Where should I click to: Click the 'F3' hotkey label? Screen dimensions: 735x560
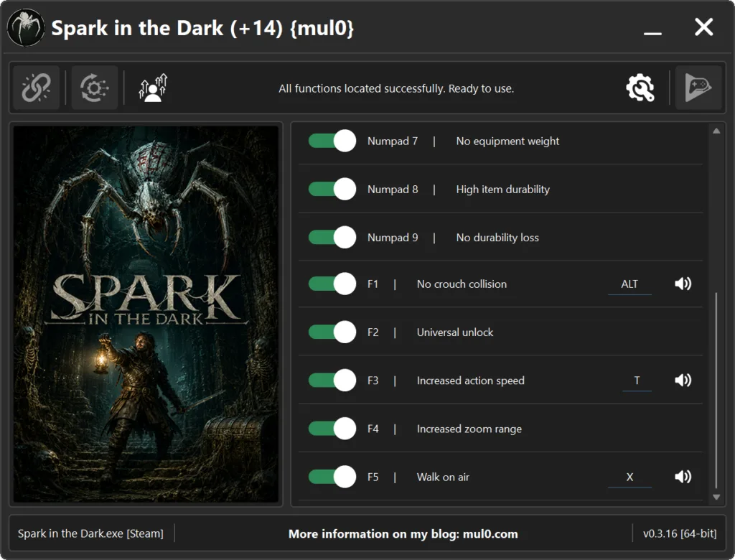(373, 381)
